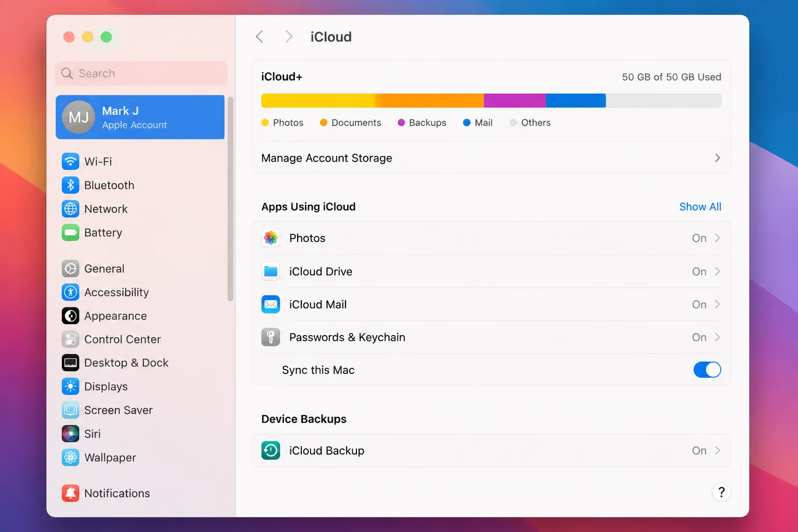Screen dimensions: 798x532
Task: Click the iCloud Mail envelope icon
Action: click(x=271, y=304)
